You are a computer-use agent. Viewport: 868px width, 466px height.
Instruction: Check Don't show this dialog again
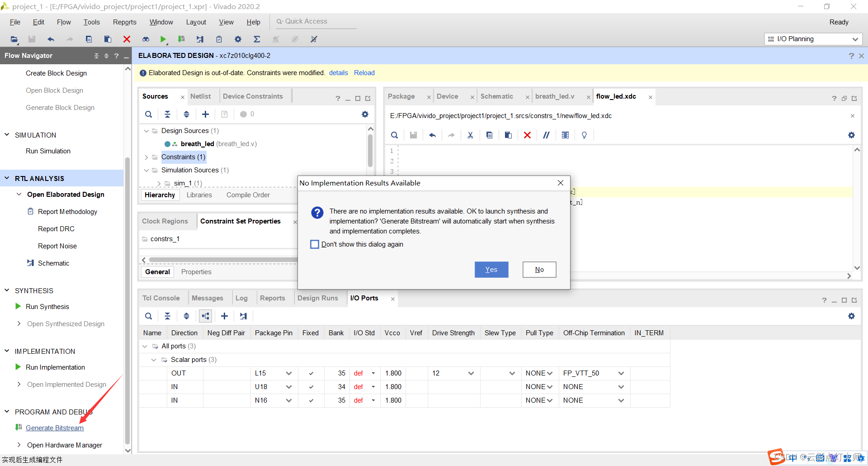click(315, 244)
